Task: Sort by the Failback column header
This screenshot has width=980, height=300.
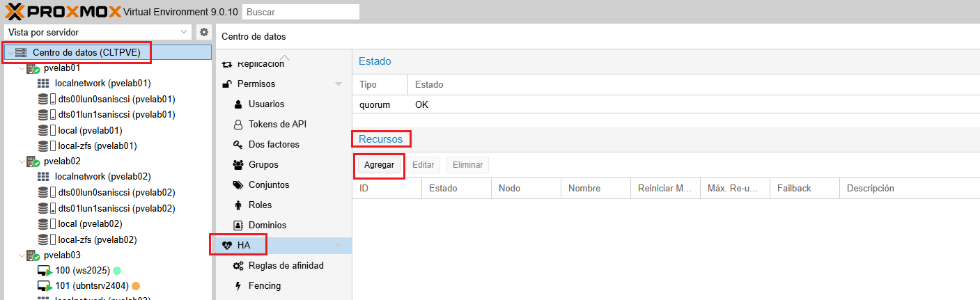Action: click(804, 189)
